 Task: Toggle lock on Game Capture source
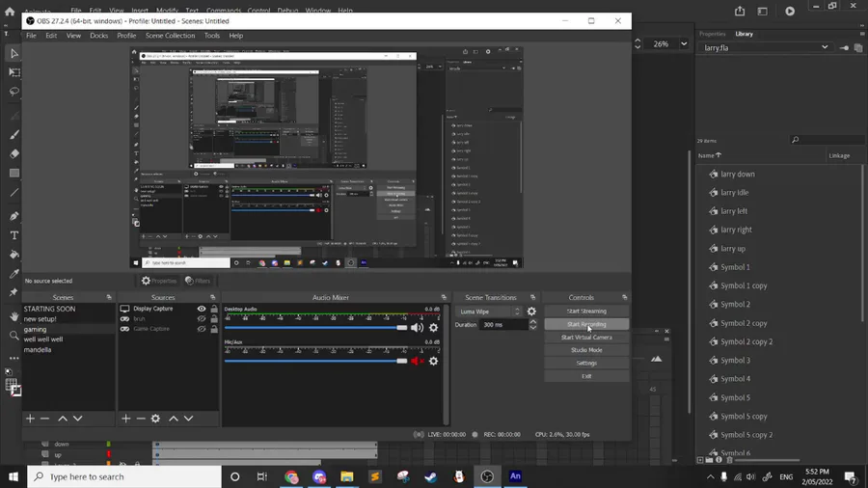pos(214,329)
